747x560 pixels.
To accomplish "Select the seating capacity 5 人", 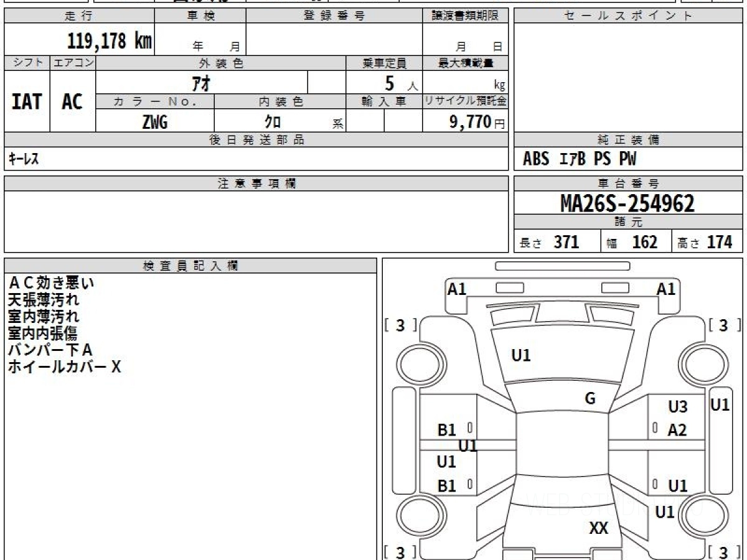I will click(x=400, y=83).
